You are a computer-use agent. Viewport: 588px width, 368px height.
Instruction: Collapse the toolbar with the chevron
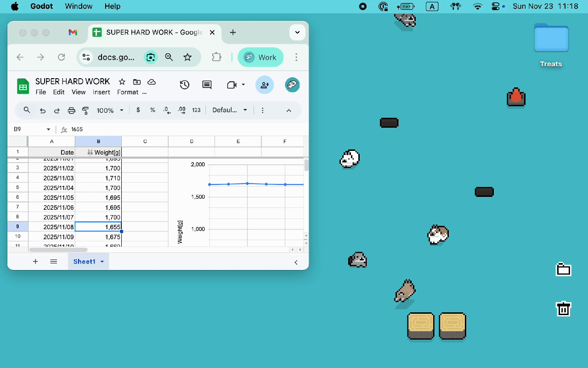click(x=289, y=110)
